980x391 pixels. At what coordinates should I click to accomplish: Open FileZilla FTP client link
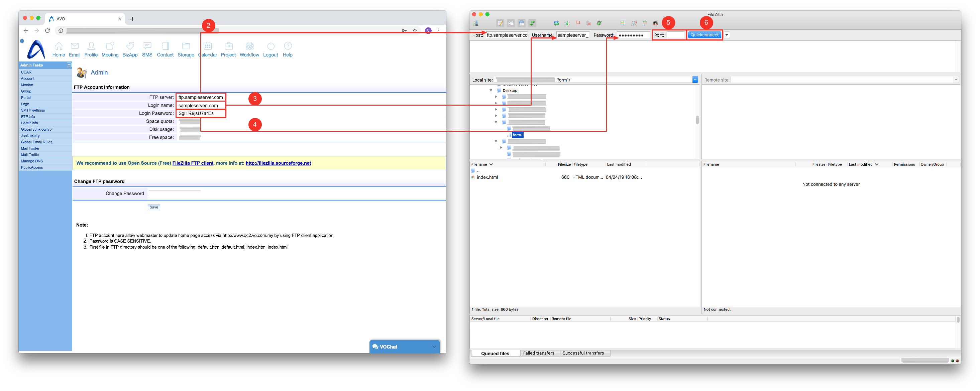(x=193, y=163)
